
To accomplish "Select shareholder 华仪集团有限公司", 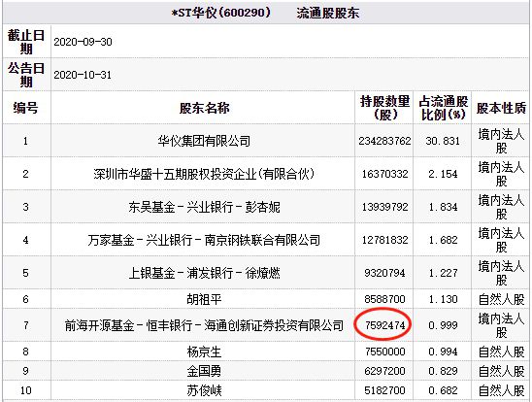I will 204,141.
